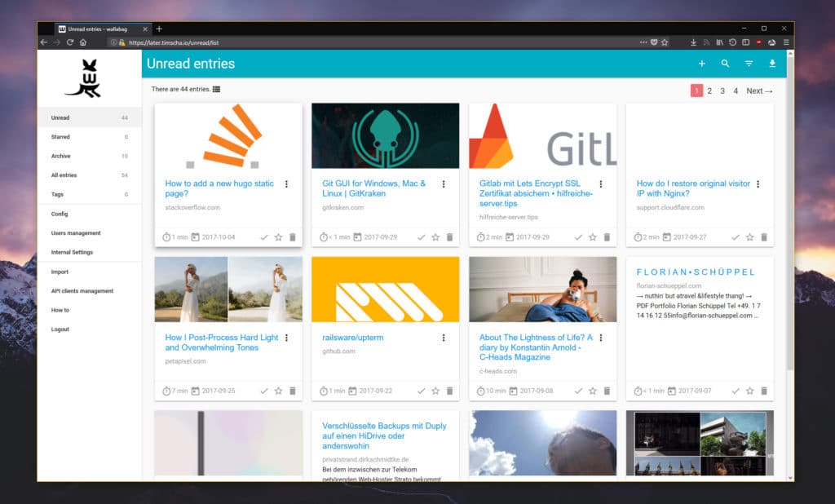The width and height of the screenshot is (835, 504).
Task: Click the Next page link
Action: coord(759,91)
